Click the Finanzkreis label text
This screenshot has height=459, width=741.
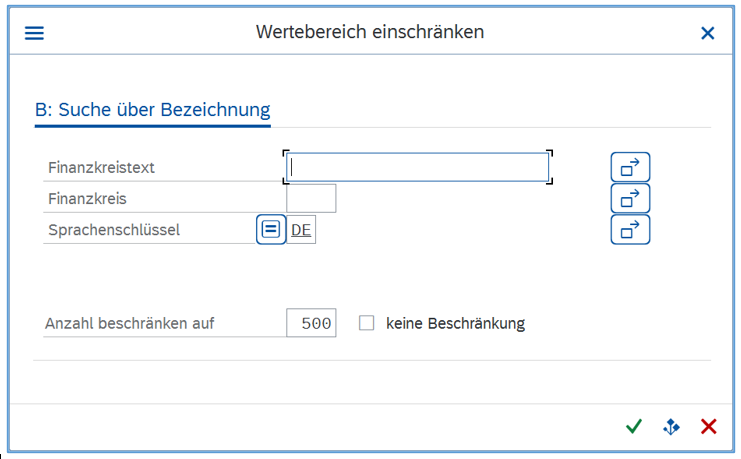(87, 199)
